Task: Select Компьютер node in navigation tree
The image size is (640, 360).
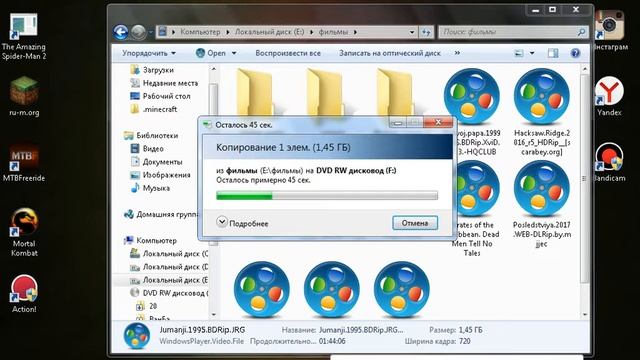Action: (150, 240)
